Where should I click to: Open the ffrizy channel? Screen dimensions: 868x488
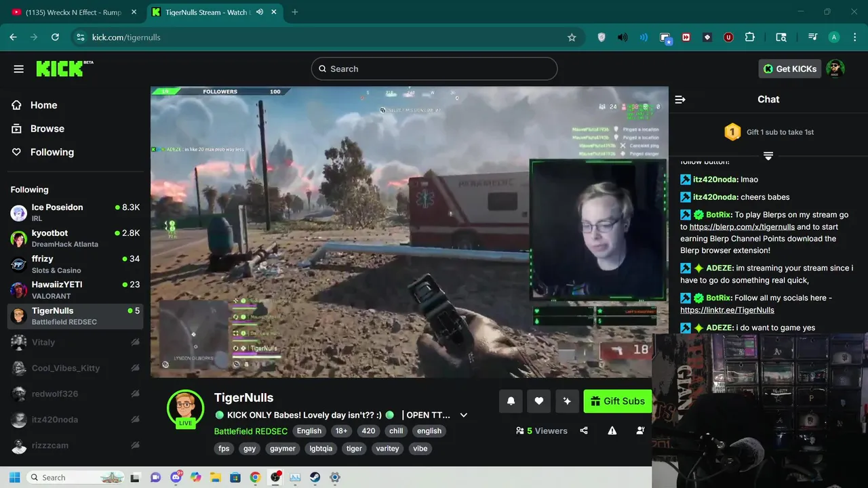click(75, 264)
